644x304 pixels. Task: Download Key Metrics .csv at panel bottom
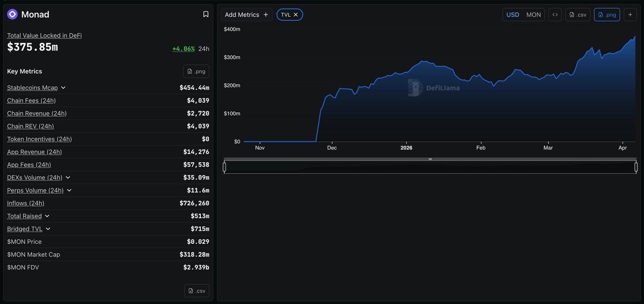tap(196, 291)
